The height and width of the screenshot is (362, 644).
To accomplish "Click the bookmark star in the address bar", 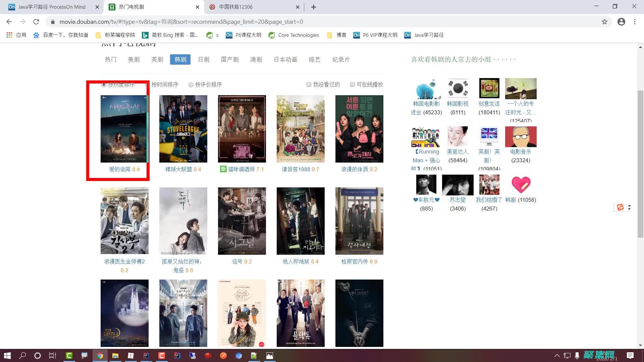I will pyautogui.click(x=605, y=21).
